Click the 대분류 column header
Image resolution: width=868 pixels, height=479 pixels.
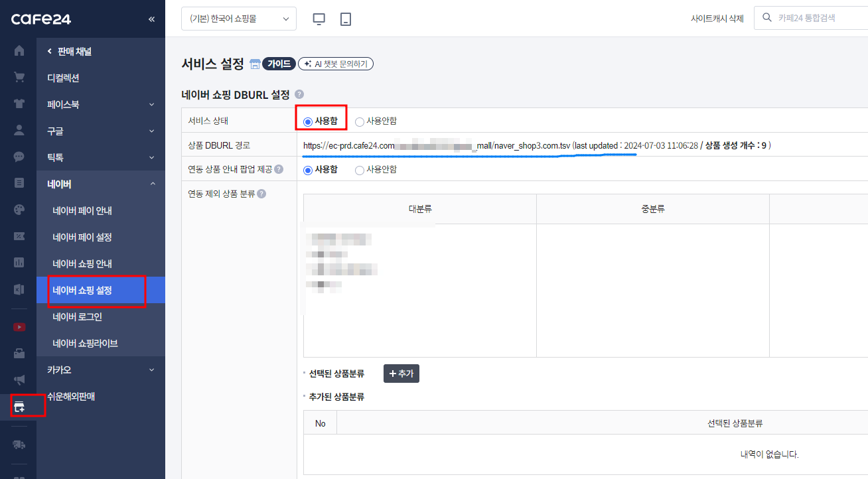[420, 209]
